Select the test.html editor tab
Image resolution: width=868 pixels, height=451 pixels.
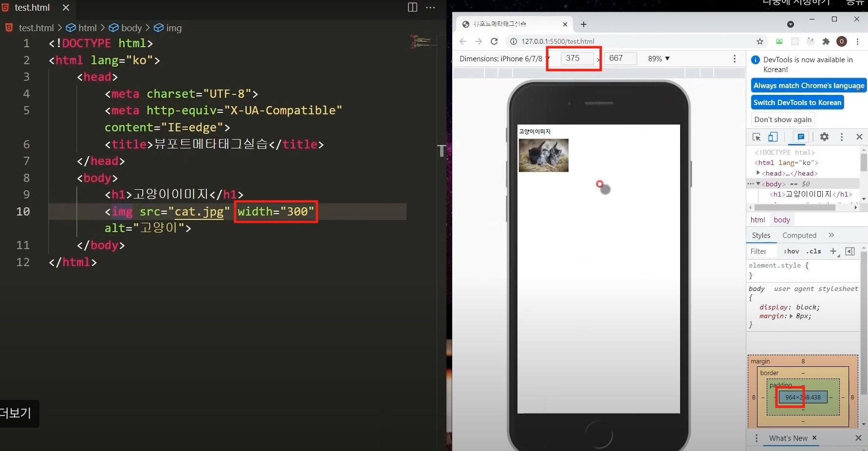(x=32, y=7)
